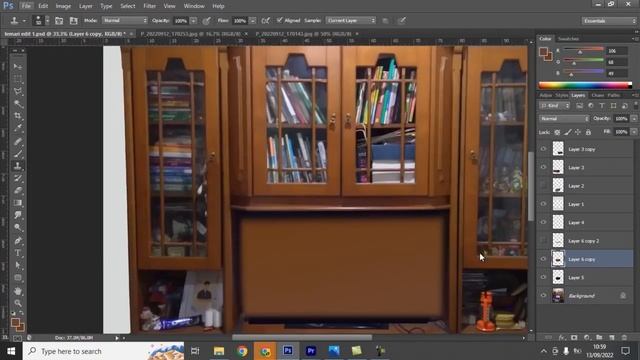Select the Gradient tool

coord(18,203)
